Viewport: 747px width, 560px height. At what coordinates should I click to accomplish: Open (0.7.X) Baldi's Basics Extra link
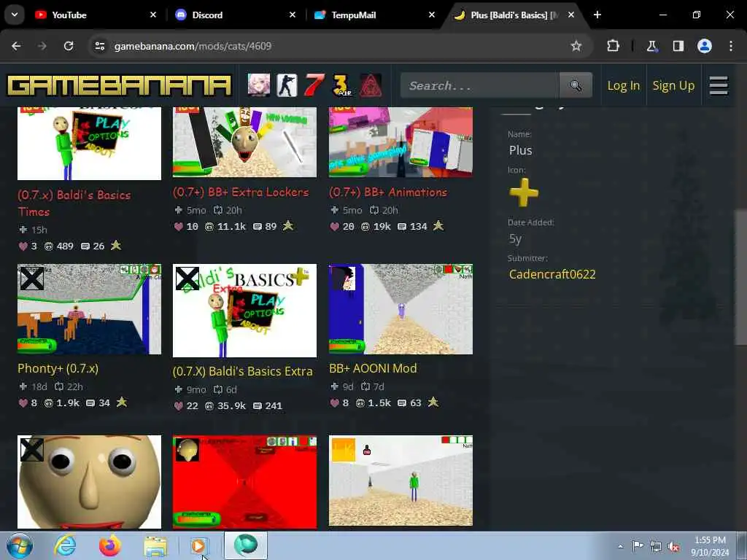point(242,371)
